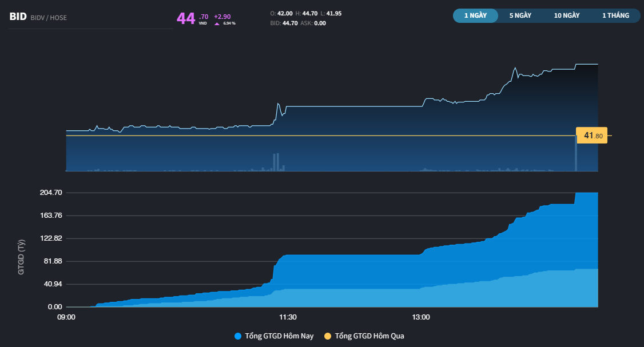Screen dimensions: 644x347
Task: Open the 10 NGÀY chart range
Action: point(567,15)
